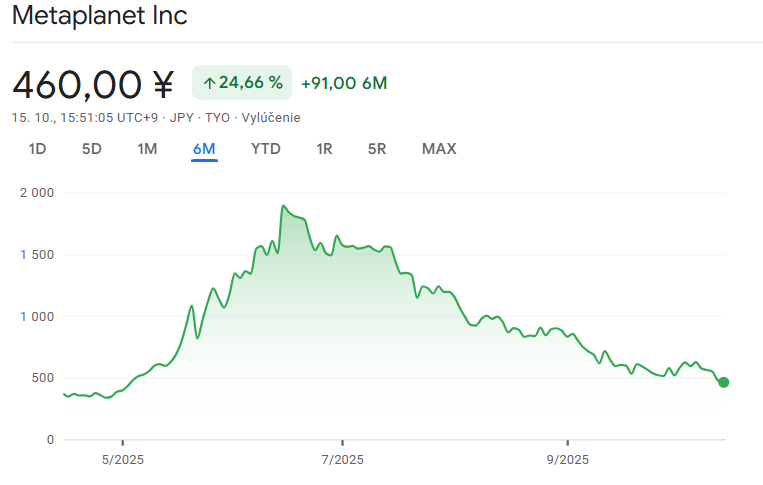
Task: Click the green up-arrow icon in percentage badge
Action: [209, 83]
